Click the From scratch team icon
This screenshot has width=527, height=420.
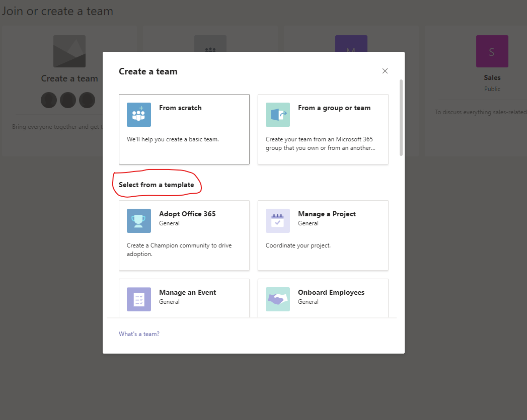point(139,115)
